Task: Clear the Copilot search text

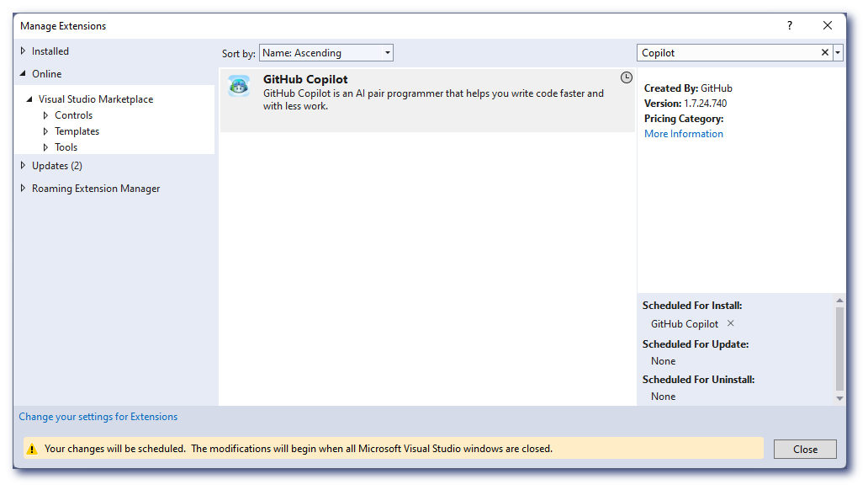Action: 825,52
